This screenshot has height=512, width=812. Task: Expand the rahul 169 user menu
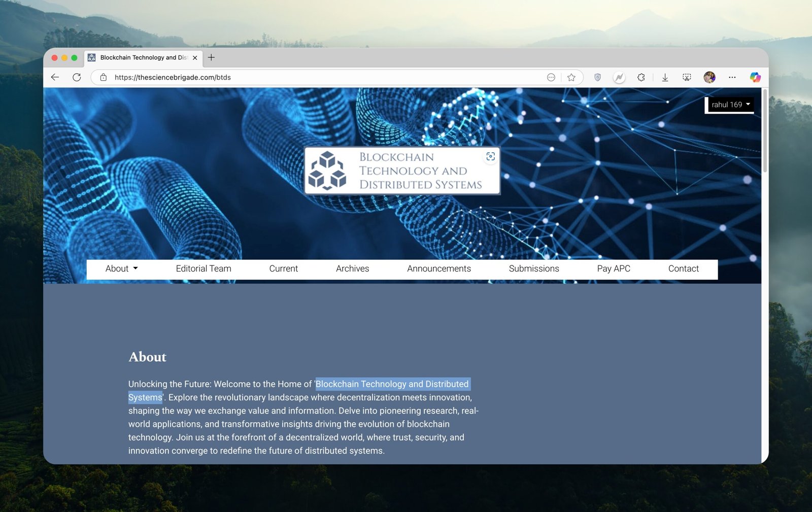tap(730, 105)
